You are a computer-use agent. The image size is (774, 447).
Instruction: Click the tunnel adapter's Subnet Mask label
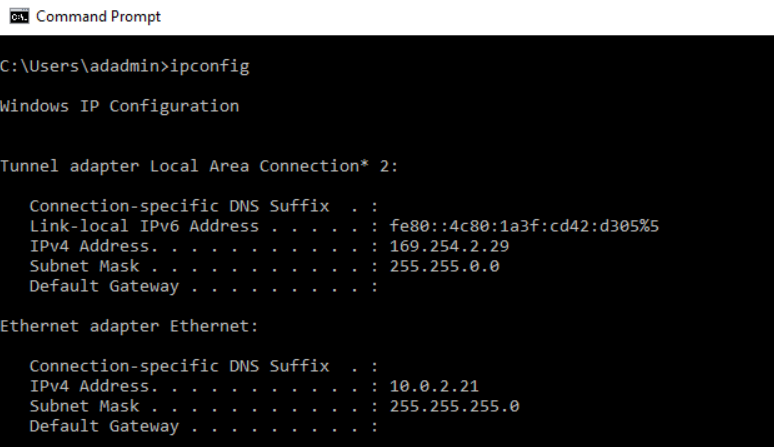click(84, 266)
